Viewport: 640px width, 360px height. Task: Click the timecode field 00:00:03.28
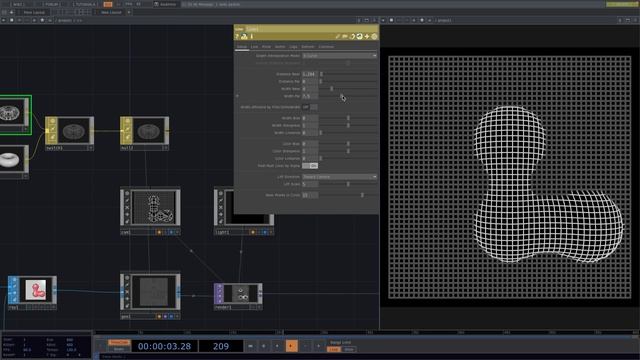[164, 346]
